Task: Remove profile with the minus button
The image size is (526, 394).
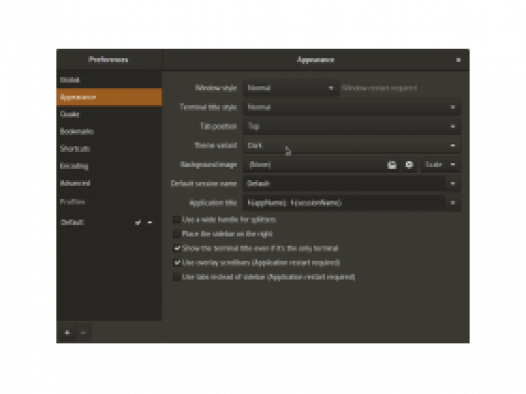Action: point(83,332)
